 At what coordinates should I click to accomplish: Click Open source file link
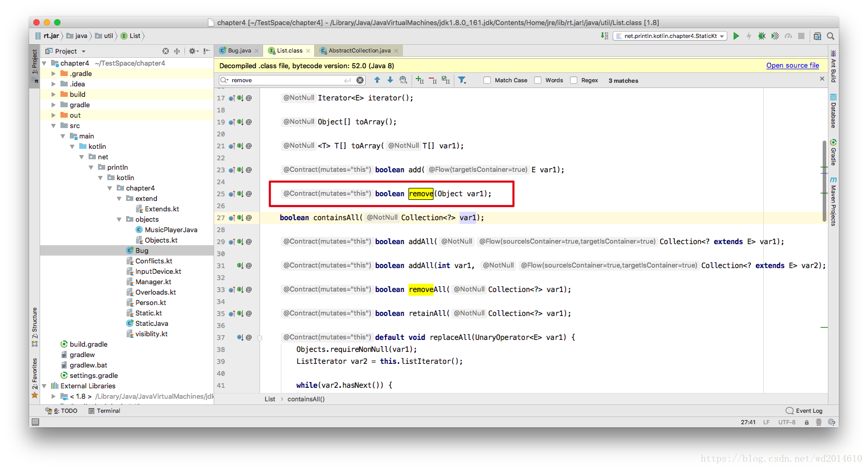(792, 66)
